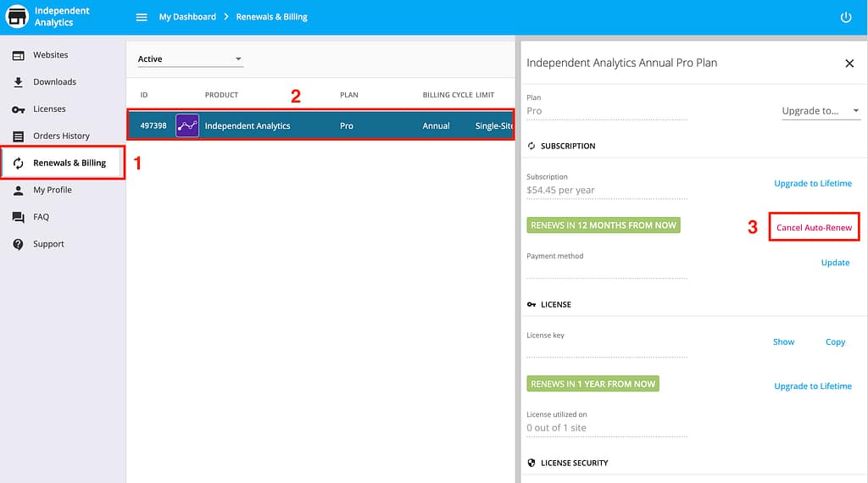The width and height of the screenshot is (868, 483).
Task: Click Upgrade to Lifetime under Subscription
Action: point(812,183)
